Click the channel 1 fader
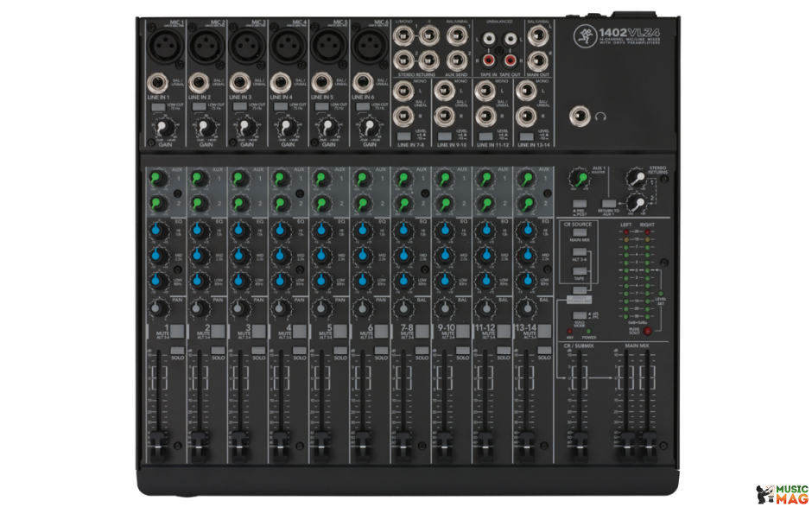 (x=158, y=447)
